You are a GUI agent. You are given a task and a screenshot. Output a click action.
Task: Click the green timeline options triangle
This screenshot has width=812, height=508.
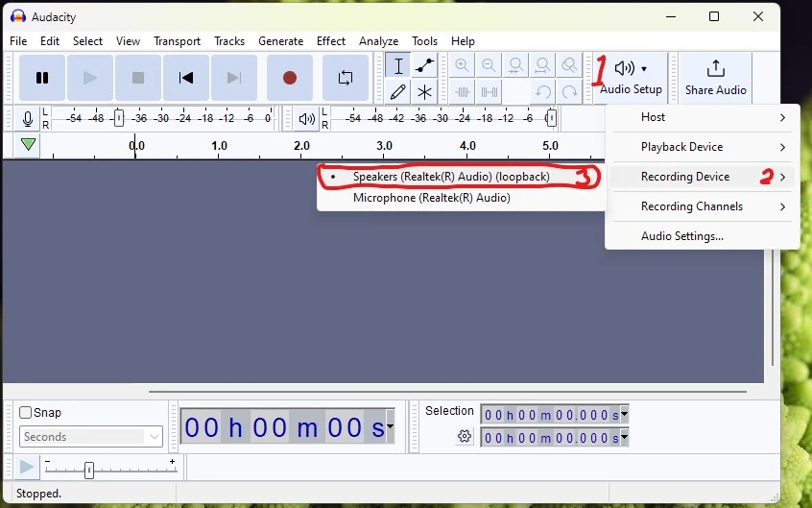[29, 145]
